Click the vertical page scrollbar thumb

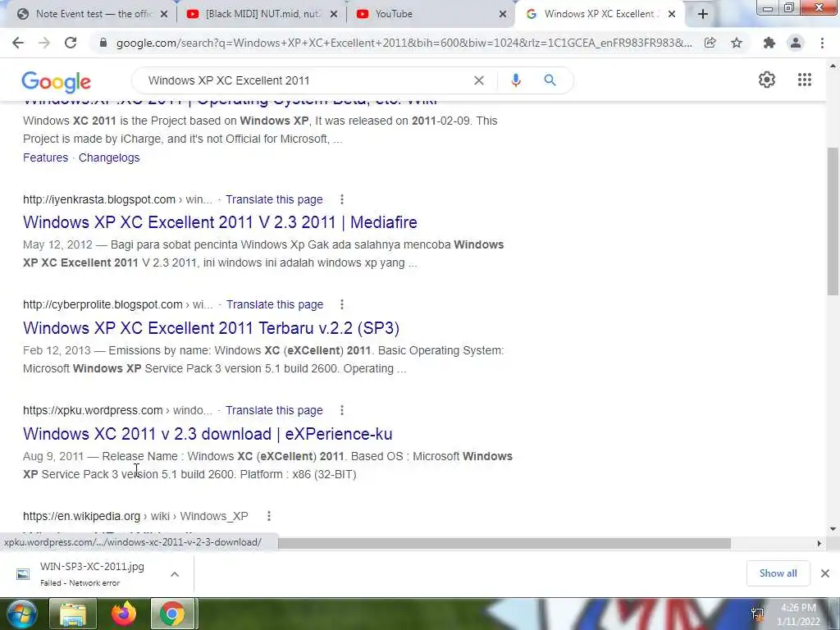pyautogui.click(x=833, y=221)
